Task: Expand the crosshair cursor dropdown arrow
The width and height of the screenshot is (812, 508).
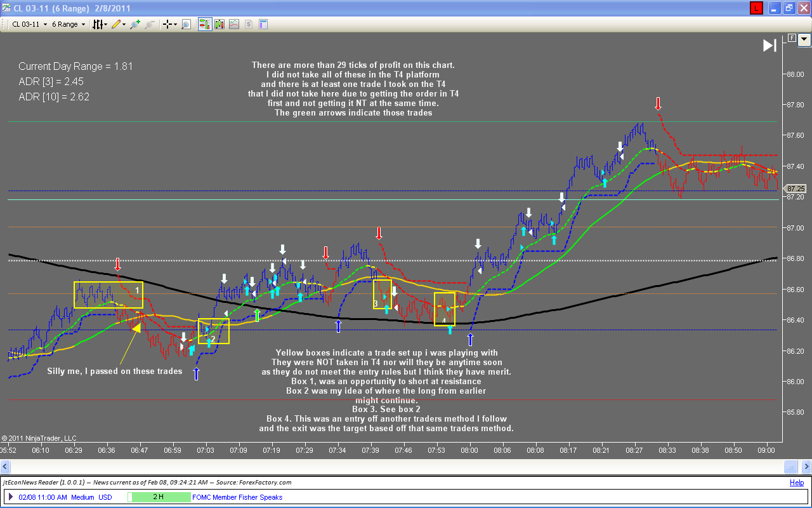Action: [x=176, y=24]
